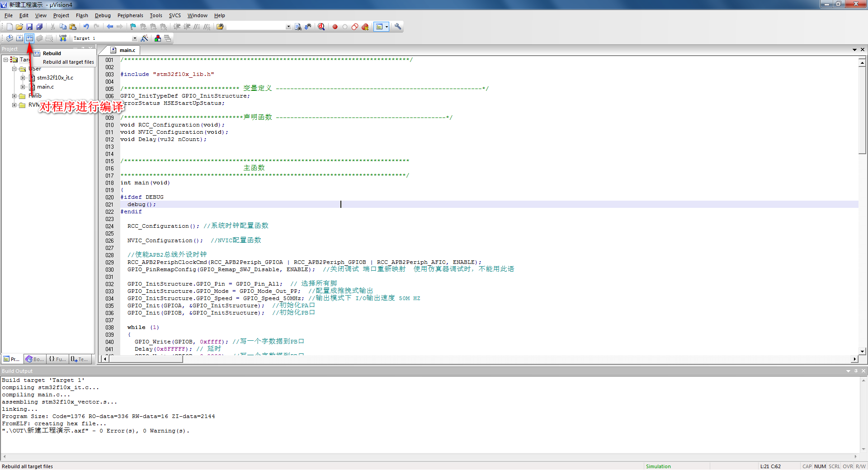The height and width of the screenshot is (470, 868).
Task: Expand the Fwlib folder
Action: pyautogui.click(x=14, y=96)
